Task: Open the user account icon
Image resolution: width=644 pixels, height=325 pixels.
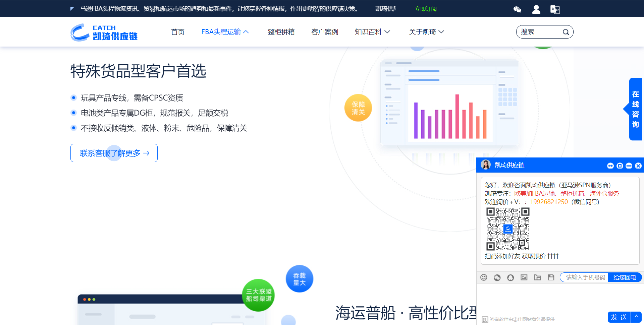Action: click(x=536, y=9)
